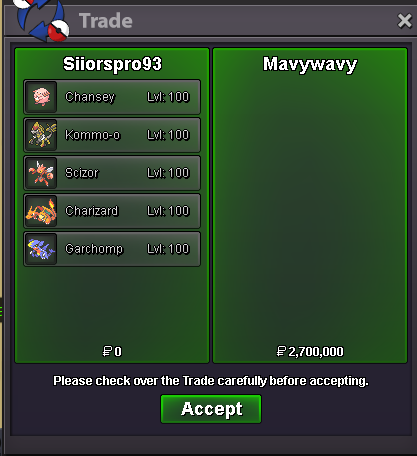Click the Charizard sprite icon
This screenshot has height=456, width=417.
point(41,211)
